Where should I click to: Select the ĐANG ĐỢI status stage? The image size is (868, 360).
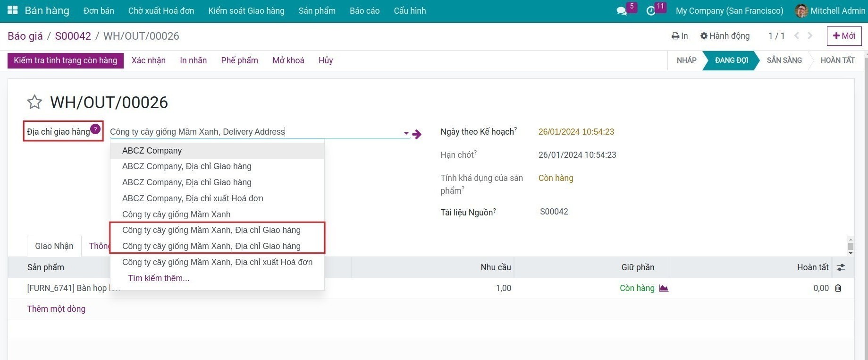[731, 60]
